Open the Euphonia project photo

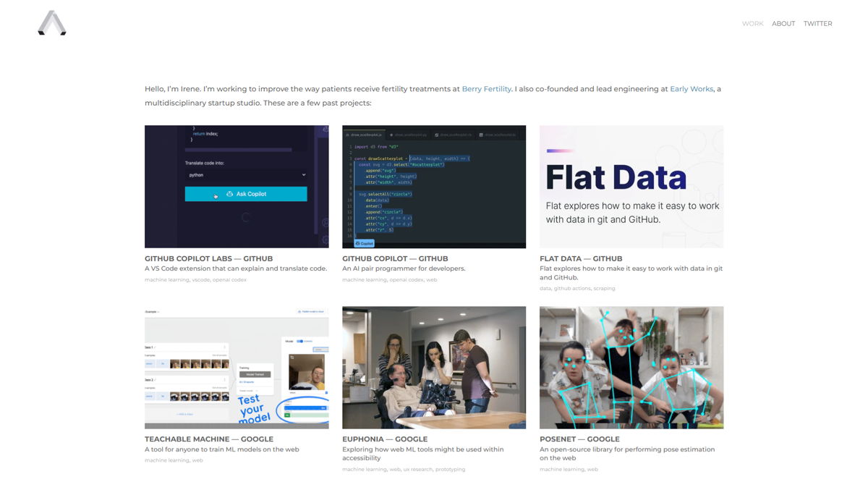click(434, 368)
